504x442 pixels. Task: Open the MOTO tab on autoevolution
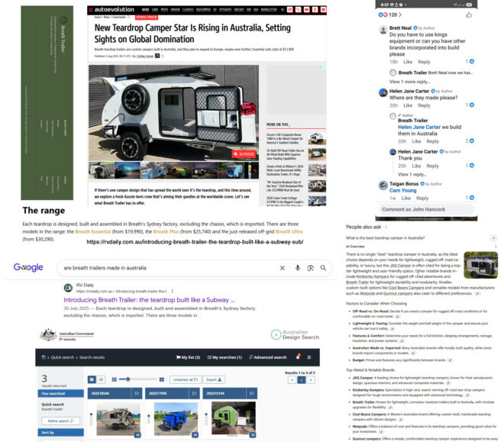(x=164, y=10)
